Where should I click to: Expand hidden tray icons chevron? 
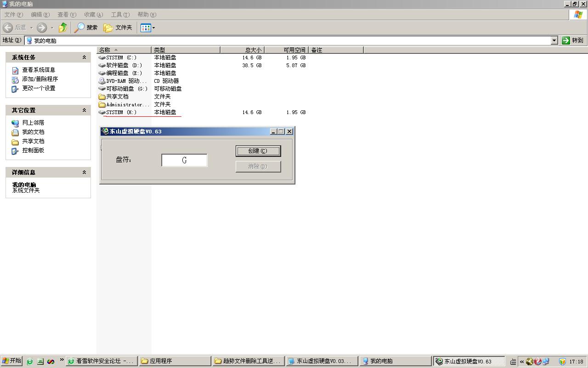click(522, 362)
